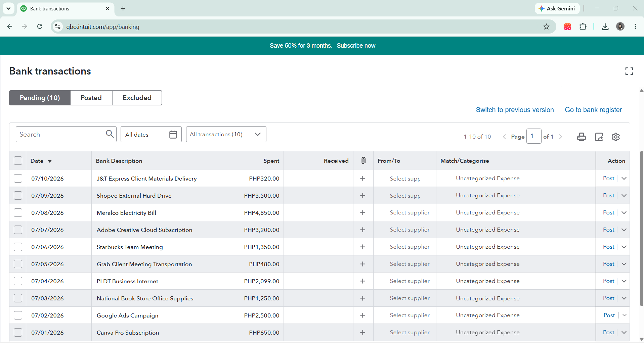
Task: Click the Ask Gemini button
Action: (557, 9)
